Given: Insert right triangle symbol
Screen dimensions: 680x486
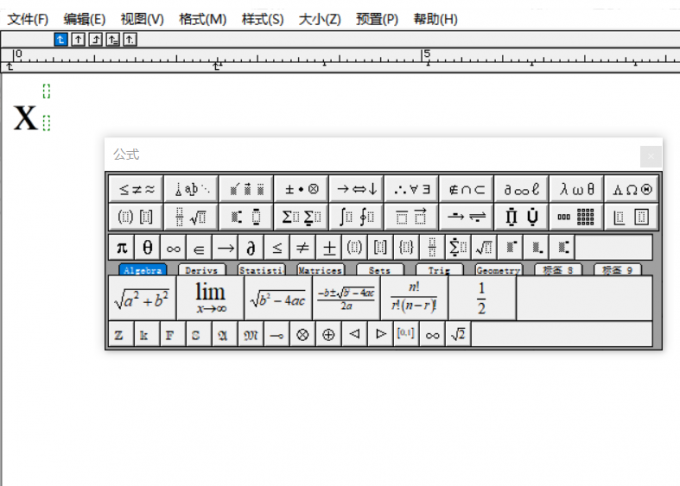Looking at the screenshot, I should click(x=380, y=334).
